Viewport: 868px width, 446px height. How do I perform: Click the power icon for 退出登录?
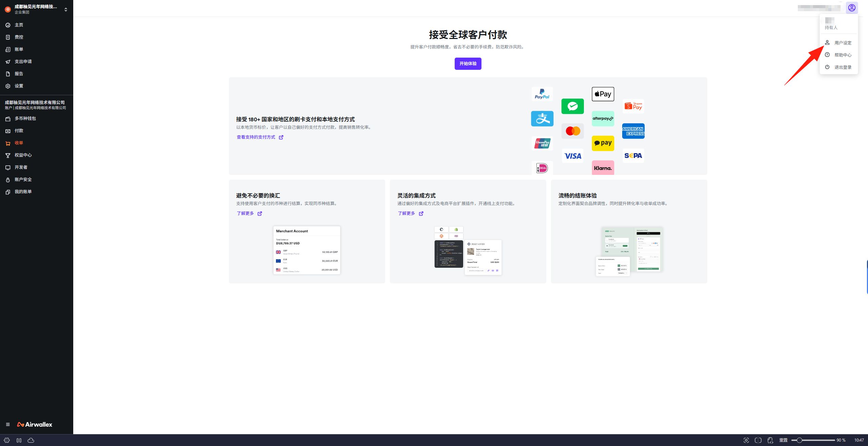click(x=827, y=67)
